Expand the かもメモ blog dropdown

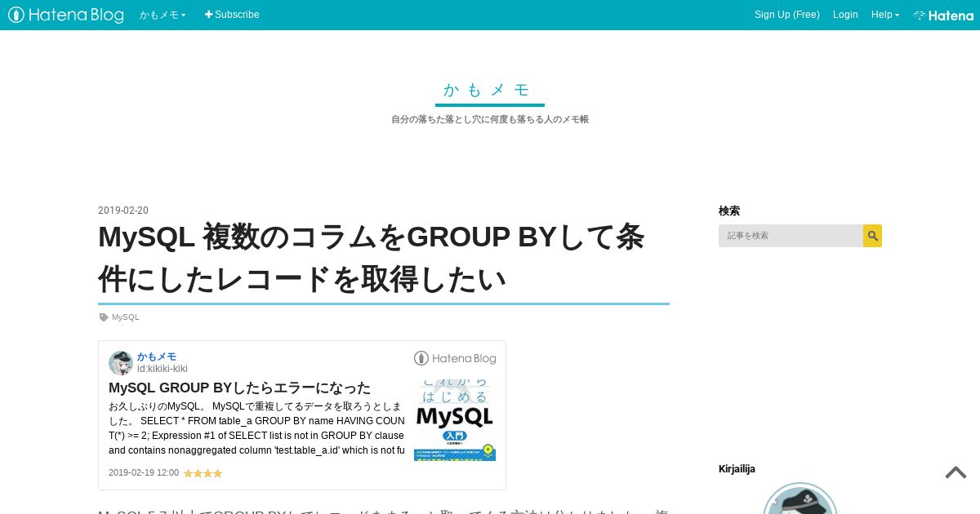(x=163, y=15)
